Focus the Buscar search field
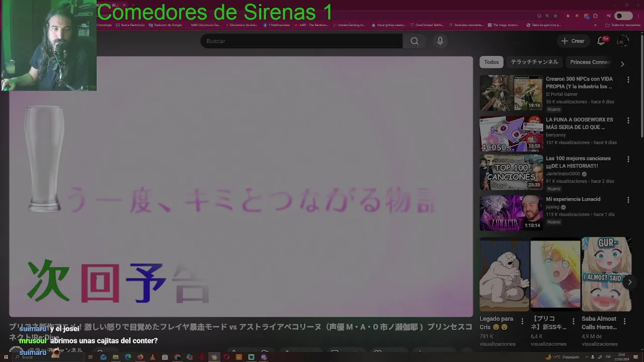Screen dimensions: 644x362 (x=301, y=41)
